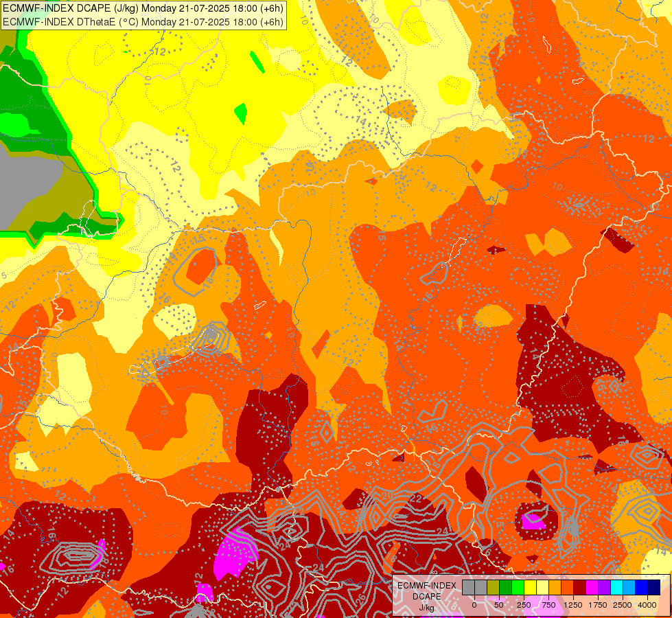
Task: Click the ECMWF-INDEX DThetaE title line
Action: [143, 22]
